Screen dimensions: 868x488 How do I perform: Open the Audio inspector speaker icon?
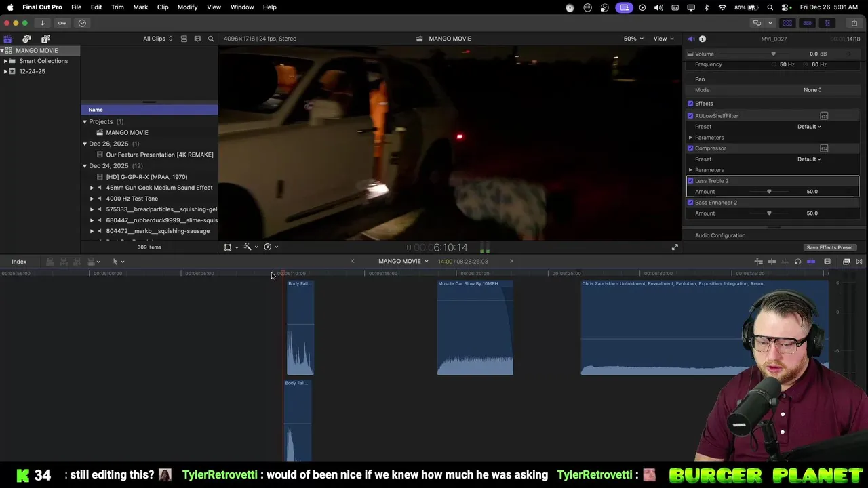pyautogui.click(x=690, y=39)
